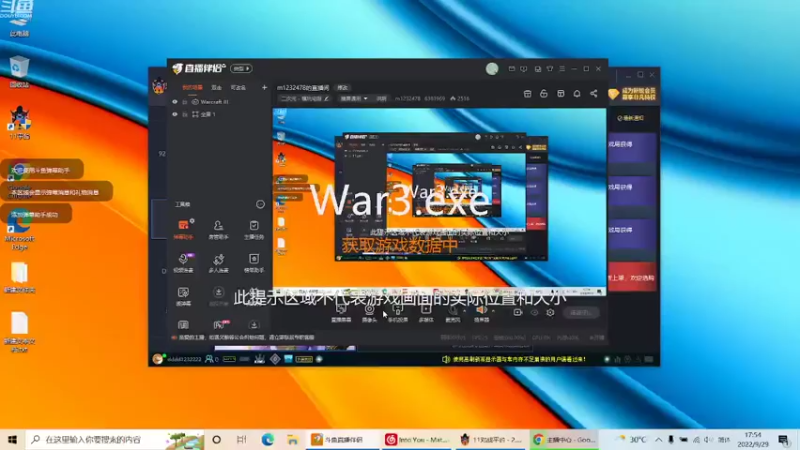
Task: Open the room manager assistant tool icon
Action: click(x=218, y=229)
